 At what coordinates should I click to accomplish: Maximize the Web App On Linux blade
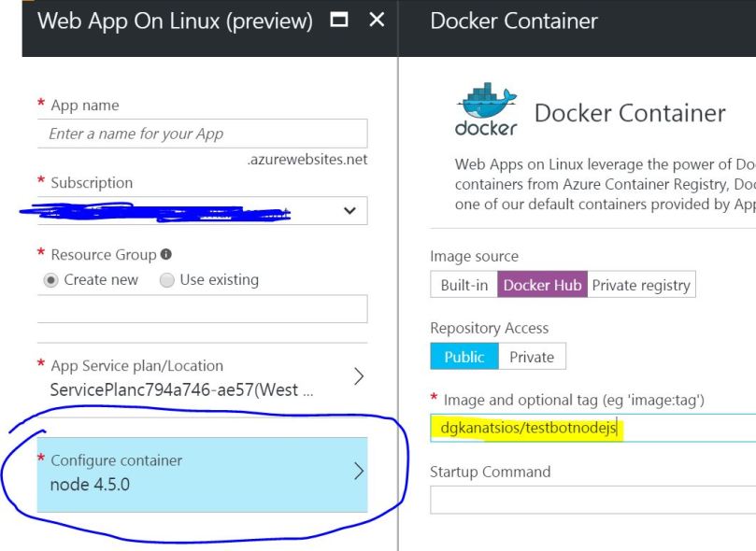pyautogui.click(x=340, y=21)
